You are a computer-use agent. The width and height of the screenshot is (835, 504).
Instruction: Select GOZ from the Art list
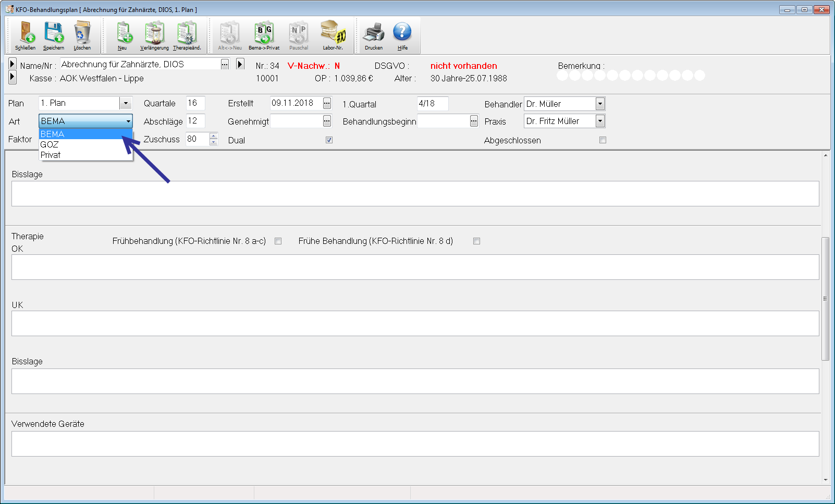[50, 144]
